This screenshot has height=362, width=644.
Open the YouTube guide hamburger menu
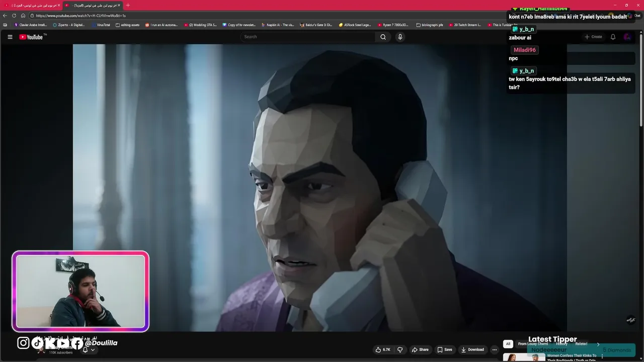pyautogui.click(x=10, y=37)
